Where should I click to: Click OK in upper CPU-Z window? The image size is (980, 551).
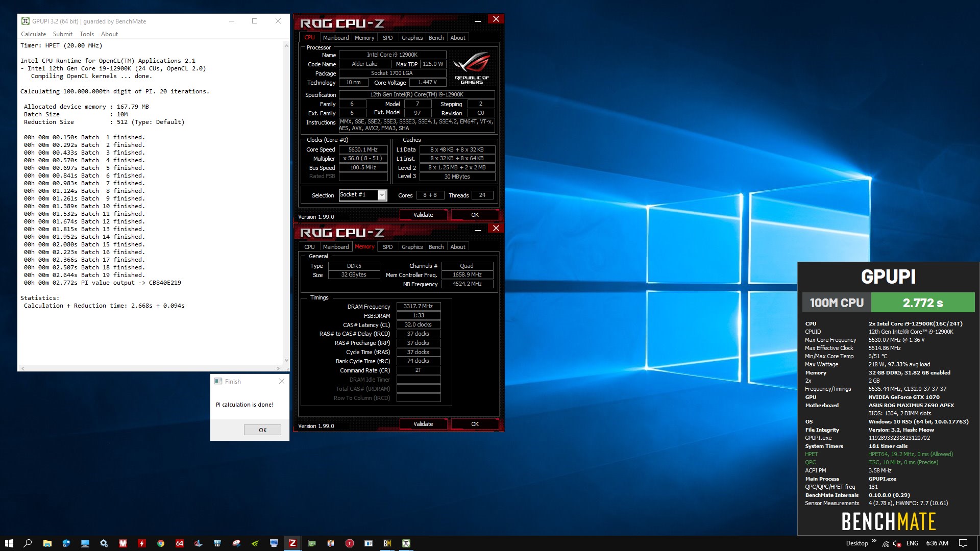[x=475, y=215]
